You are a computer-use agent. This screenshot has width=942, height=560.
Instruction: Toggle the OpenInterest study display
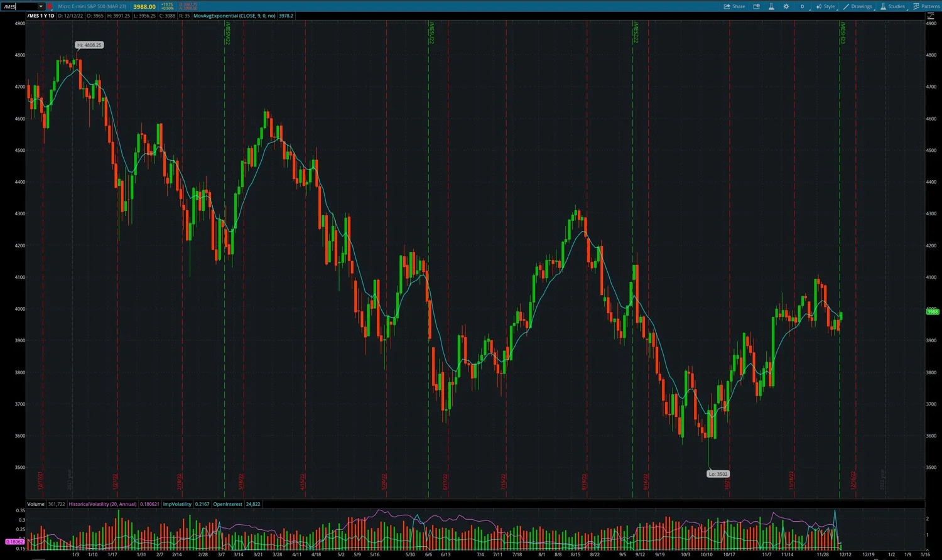click(227, 503)
